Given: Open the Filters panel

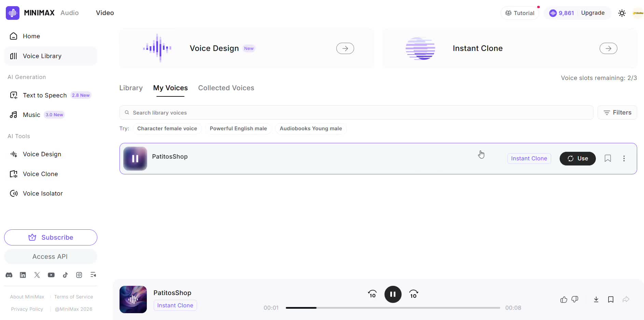Looking at the screenshot, I should click(x=617, y=112).
